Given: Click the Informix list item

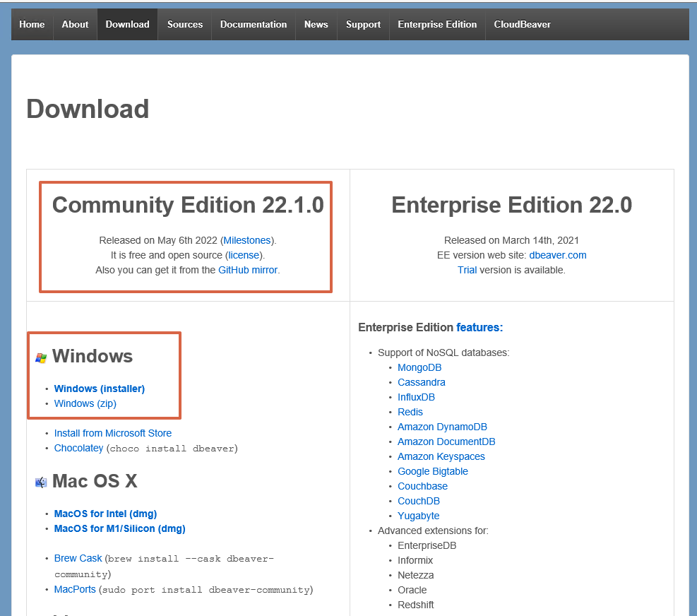Looking at the screenshot, I should (415, 560).
